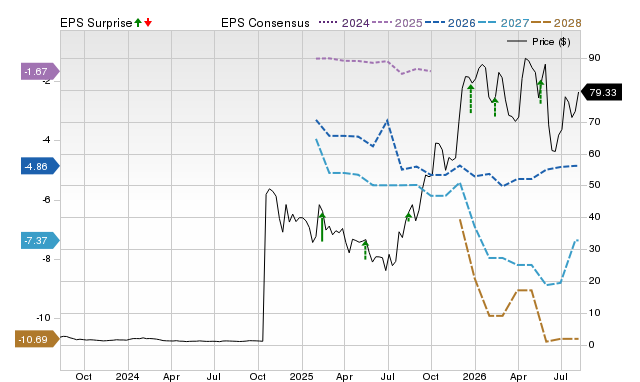Viewport: 640px width, 382px height.
Task: Click the light blue -7.37 value tag
Action: [x=40, y=240]
